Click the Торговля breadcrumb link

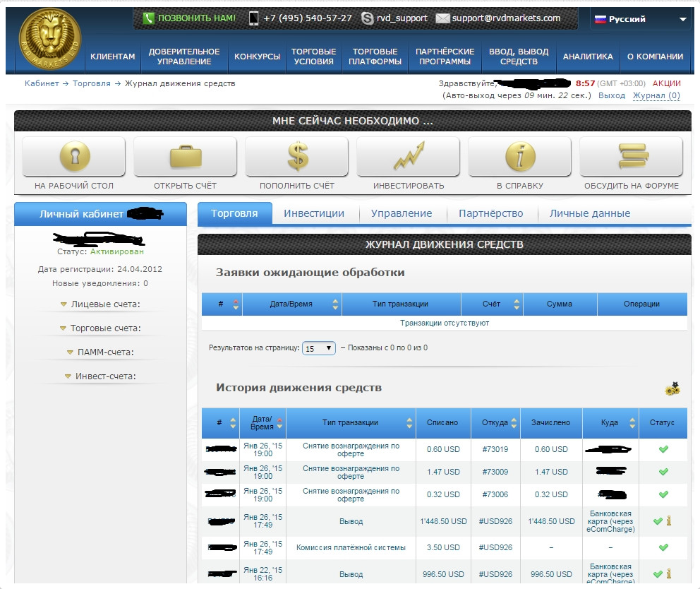92,83
